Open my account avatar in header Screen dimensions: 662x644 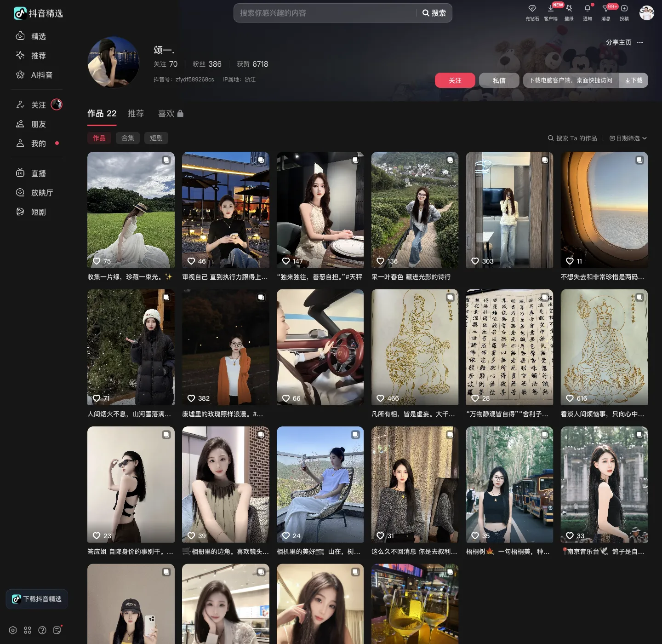point(646,13)
